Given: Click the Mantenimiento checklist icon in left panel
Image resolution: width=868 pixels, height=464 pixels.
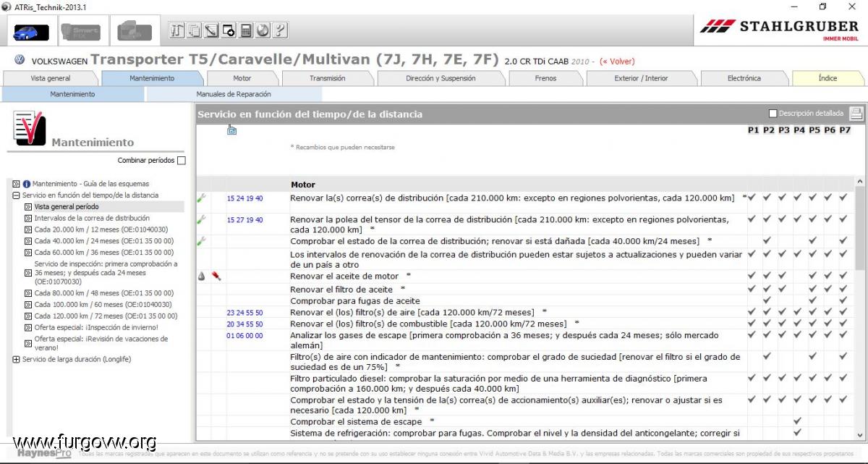Looking at the screenshot, I should coord(30,129).
